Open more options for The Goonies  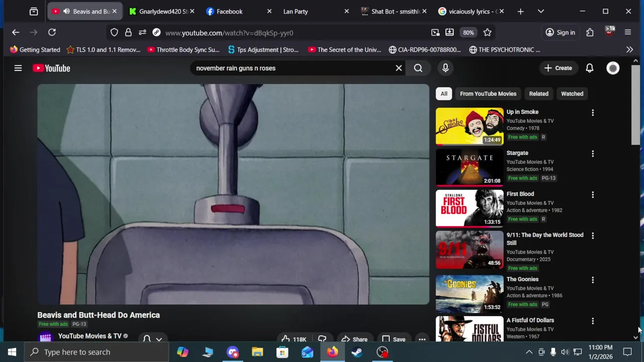(x=593, y=280)
